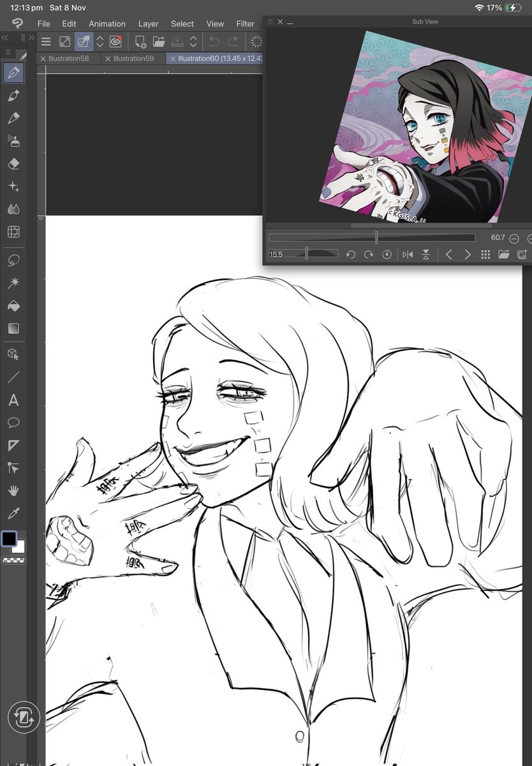Viewport: 532px width, 766px height.
Task: Select the Eraser tool
Action: pyautogui.click(x=13, y=163)
